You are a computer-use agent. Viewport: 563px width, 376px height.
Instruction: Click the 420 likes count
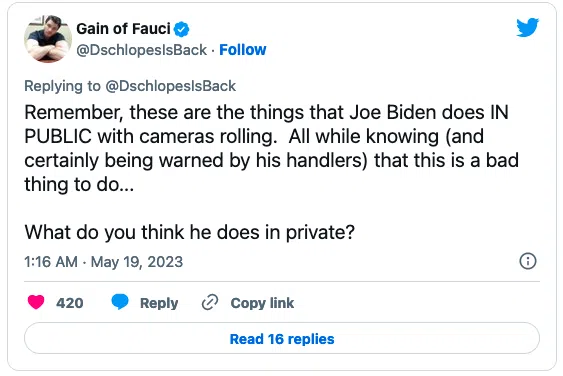point(70,303)
